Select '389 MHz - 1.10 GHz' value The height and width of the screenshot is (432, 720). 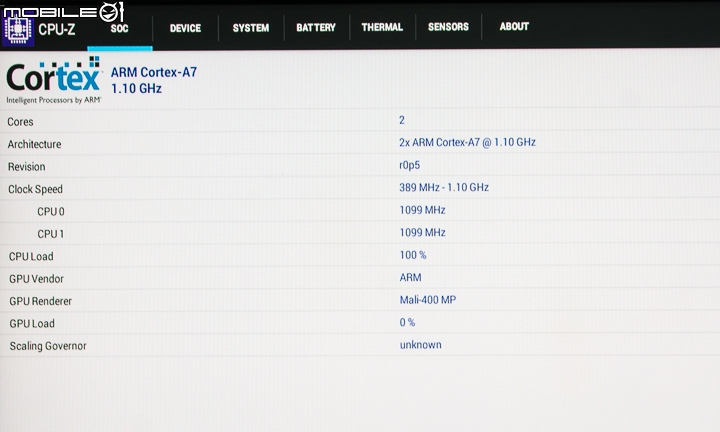click(x=444, y=187)
